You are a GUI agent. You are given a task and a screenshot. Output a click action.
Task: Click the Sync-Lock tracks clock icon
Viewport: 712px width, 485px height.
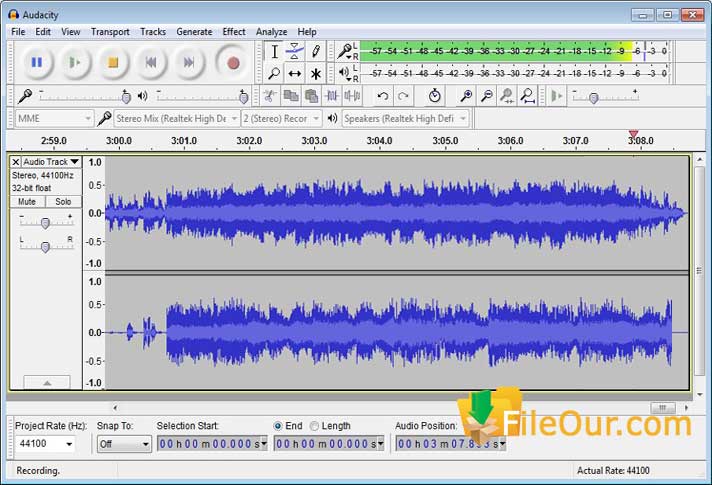(435, 96)
